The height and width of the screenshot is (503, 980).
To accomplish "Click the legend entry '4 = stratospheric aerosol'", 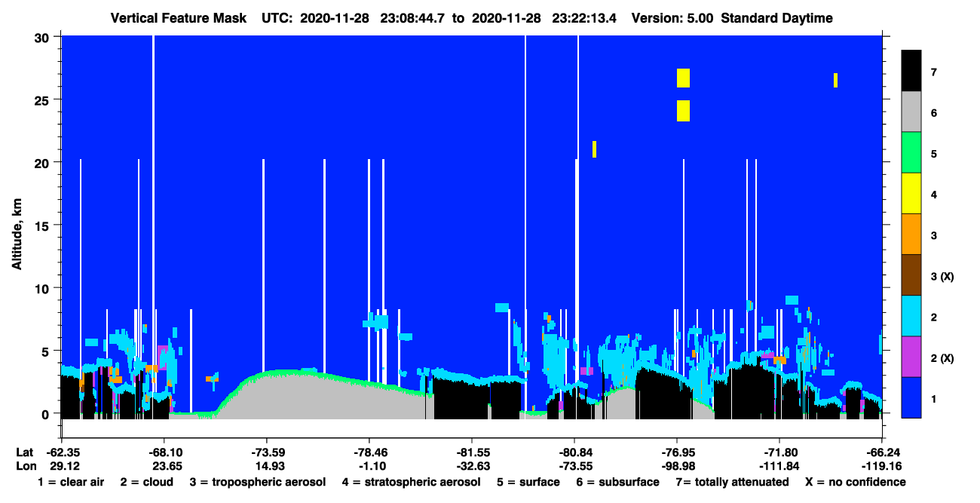I will click(x=411, y=483).
